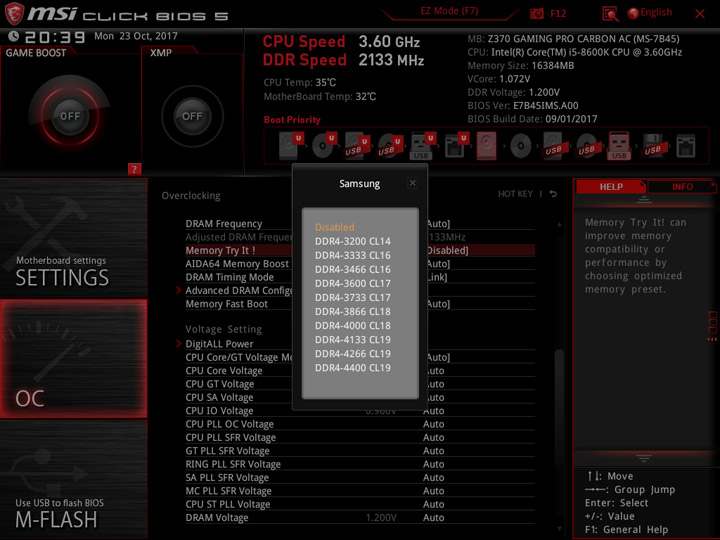Select RING PLL SFR Voltage row
This screenshot has width=720, height=540.
[x=360, y=464]
